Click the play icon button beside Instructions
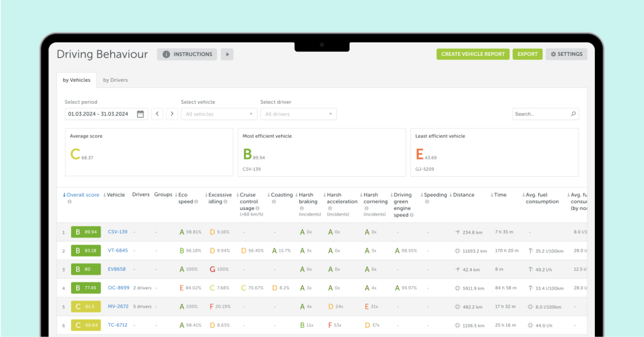This screenshot has height=337, width=644. point(227,54)
